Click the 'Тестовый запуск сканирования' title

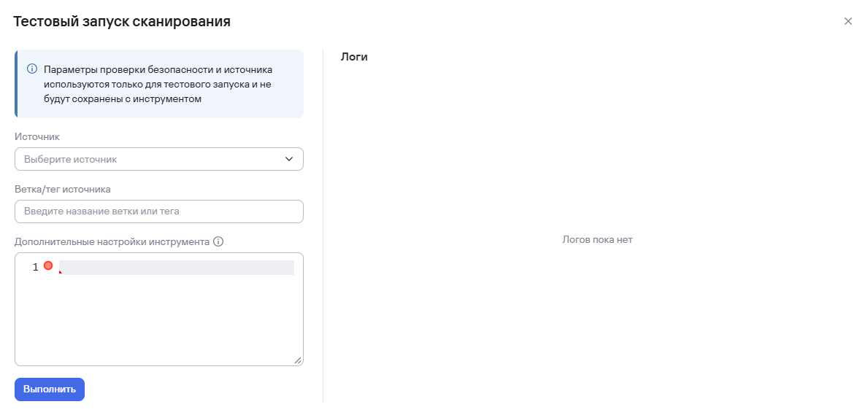[122, 22]
